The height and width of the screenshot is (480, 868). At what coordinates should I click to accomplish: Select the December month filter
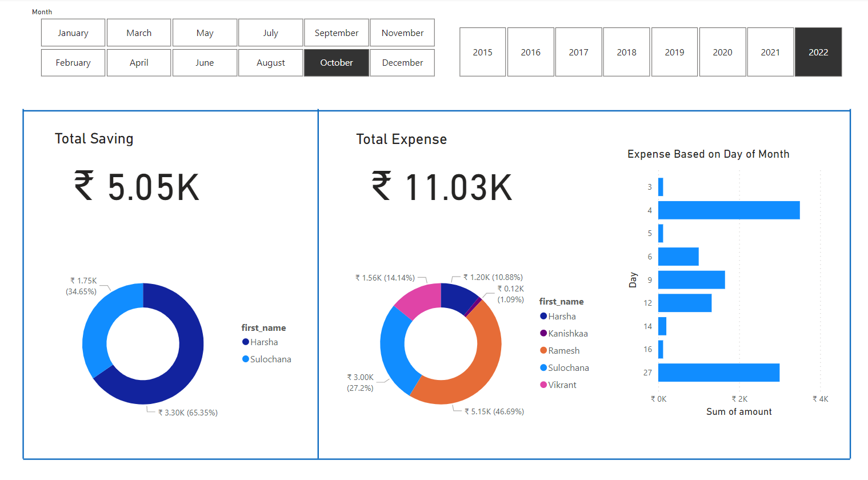click(402, 62)
